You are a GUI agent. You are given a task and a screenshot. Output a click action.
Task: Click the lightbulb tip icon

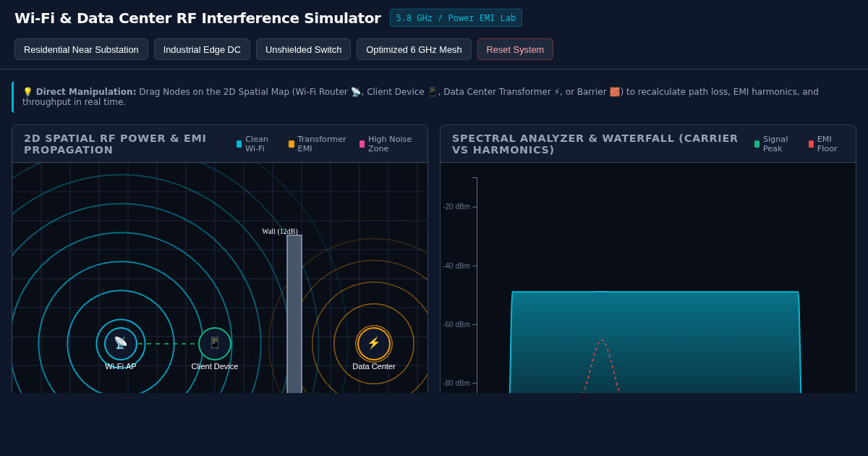27,92
